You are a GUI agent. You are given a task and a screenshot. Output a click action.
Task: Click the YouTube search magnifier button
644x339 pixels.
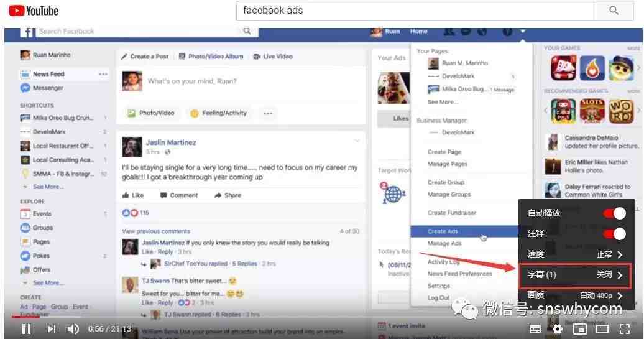tap(614, 11)
